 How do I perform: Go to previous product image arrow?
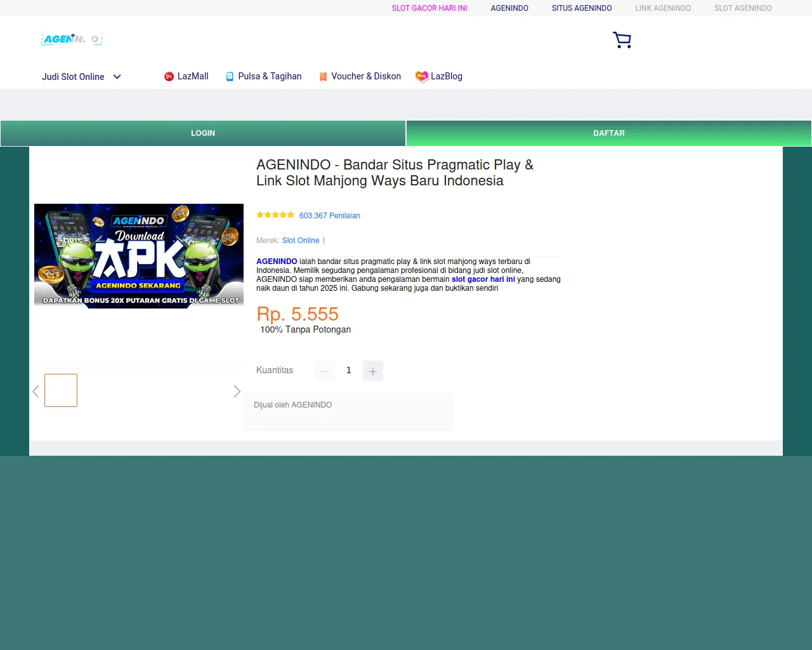pyautogui.click(x=36, y=392)
